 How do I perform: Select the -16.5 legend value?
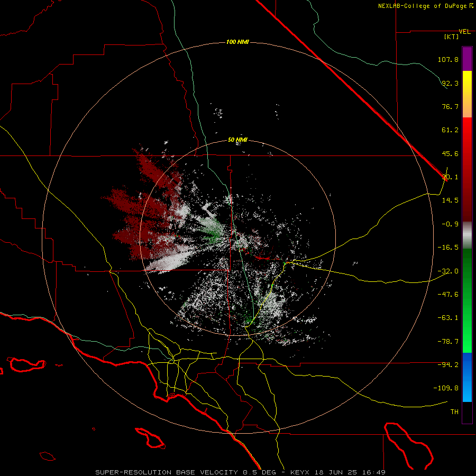tap(448, 248)
